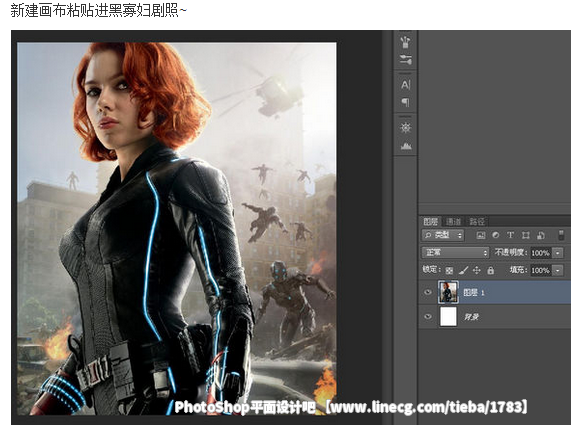Open the Character panel icon
Image resolution: width=583 pixels, height=426 pixels.
click(x=406, y=85)
